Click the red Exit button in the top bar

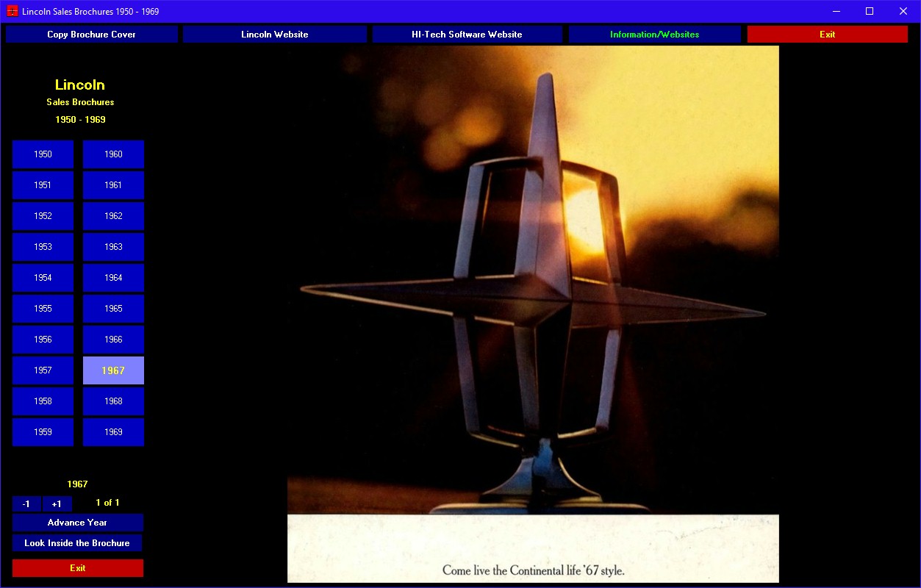(828, 35)
